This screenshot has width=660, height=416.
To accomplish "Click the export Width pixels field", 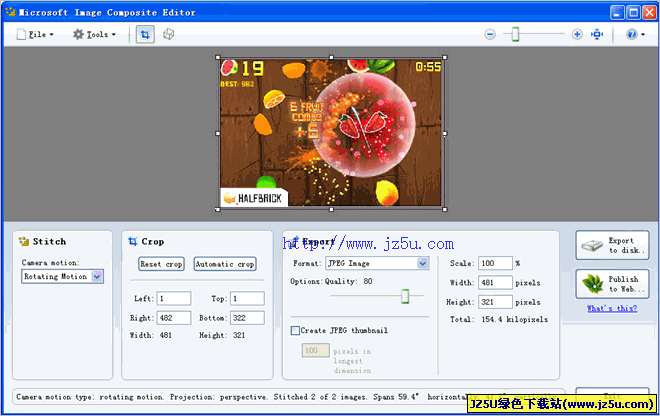I will point(495,283).
